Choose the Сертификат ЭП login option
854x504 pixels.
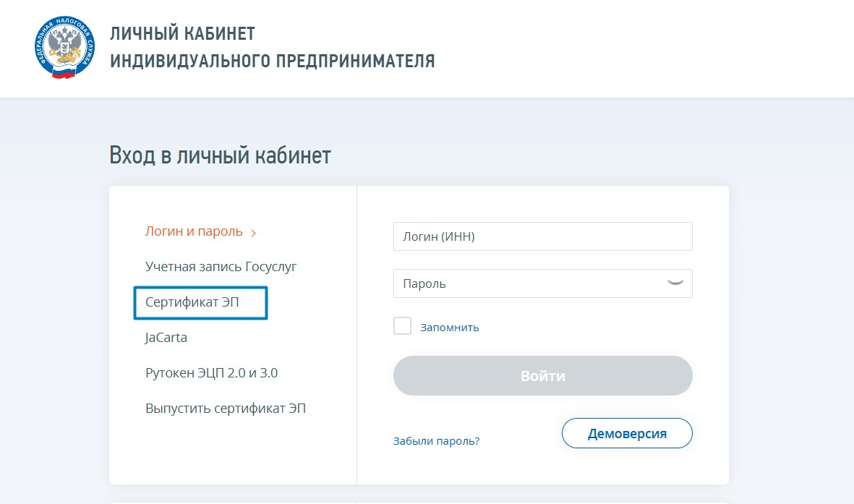[201, 302]
